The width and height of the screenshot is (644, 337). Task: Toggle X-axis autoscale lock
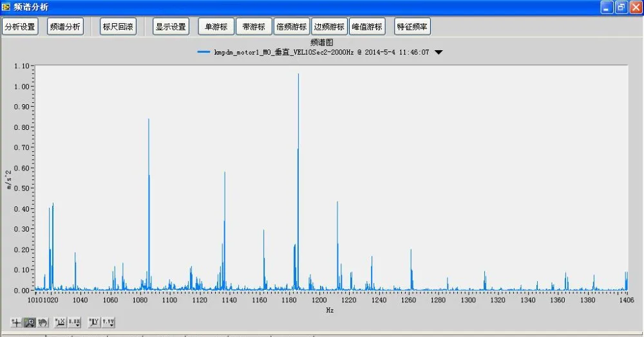point(61,322)
